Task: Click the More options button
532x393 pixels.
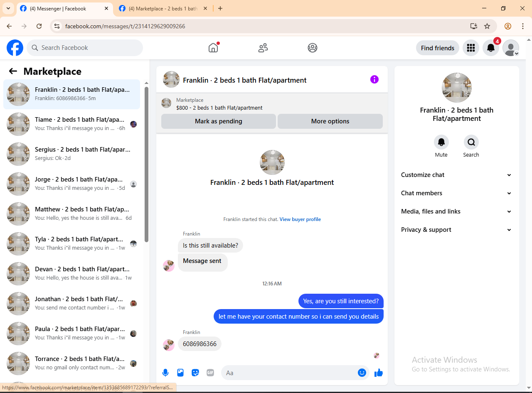Action: click(330, 121)
